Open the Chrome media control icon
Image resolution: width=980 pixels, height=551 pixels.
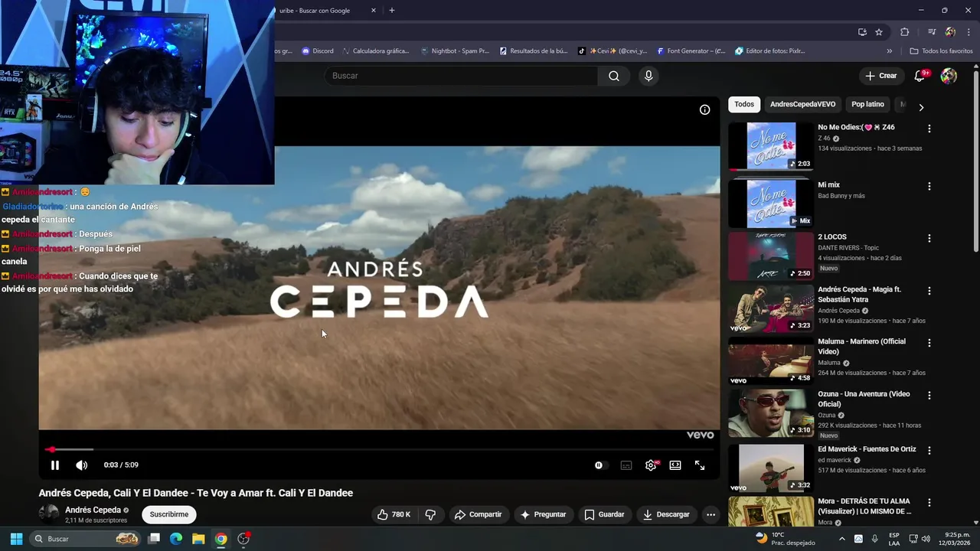point(932,31)
